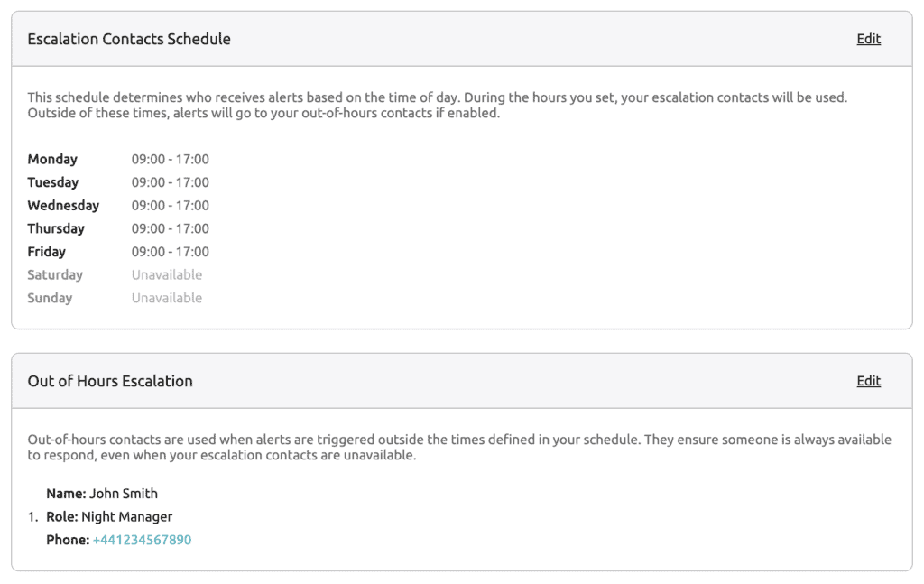Viewport: 924px width, 584px height.
Task: Select the Thursday day label
Action: (x=56, y=228)
